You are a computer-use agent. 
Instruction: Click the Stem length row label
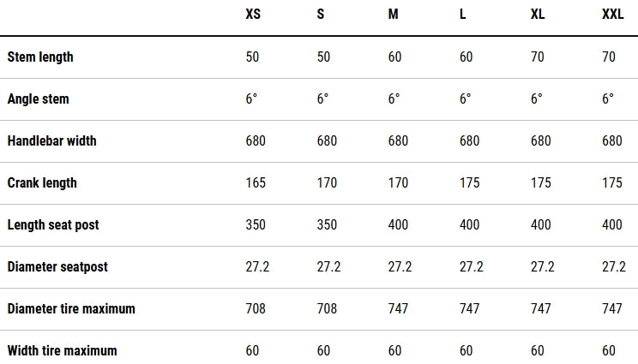coord(40,57)
